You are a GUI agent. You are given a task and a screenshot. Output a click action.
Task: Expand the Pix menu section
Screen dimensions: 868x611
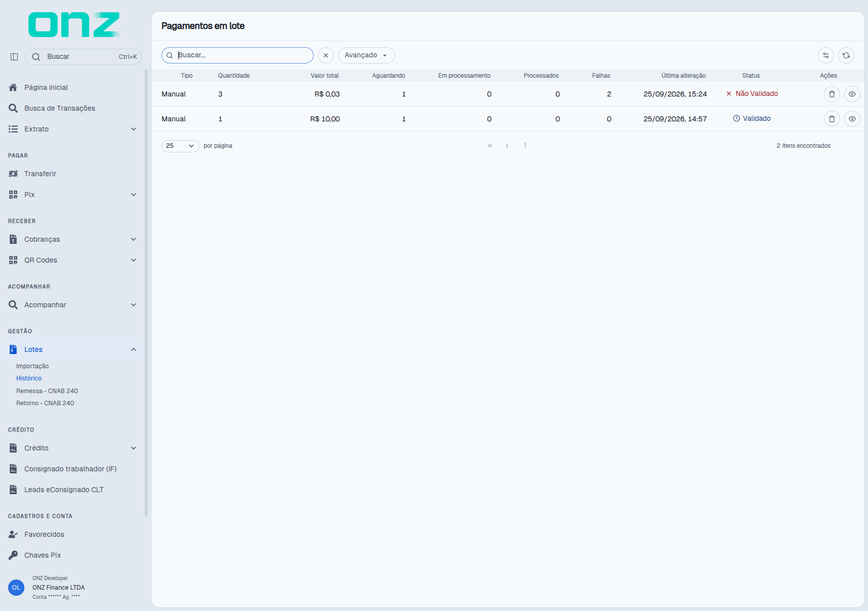pos(73,195)
